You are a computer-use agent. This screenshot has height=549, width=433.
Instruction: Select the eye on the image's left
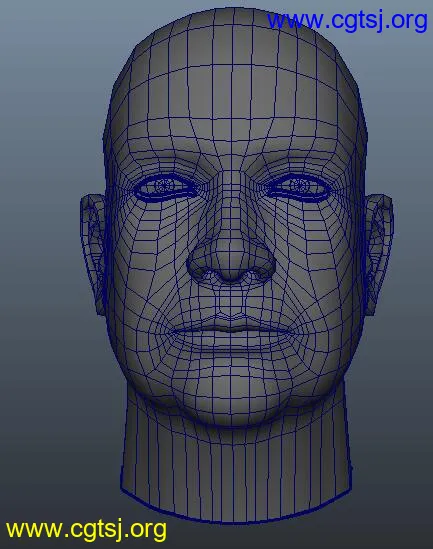(166, 187)
